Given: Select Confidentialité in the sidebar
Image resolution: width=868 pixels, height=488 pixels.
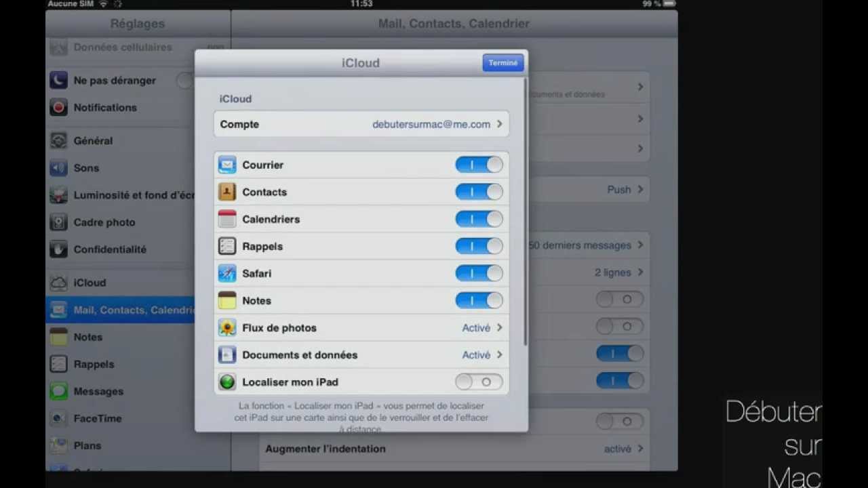Looking at the screenshot, I should click(x=120, y=249).
